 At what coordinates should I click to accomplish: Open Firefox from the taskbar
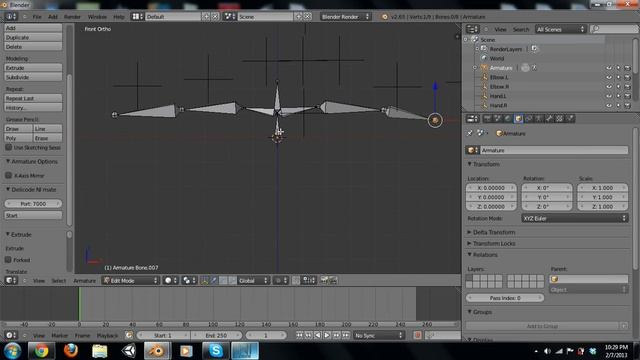coord(71,351)
